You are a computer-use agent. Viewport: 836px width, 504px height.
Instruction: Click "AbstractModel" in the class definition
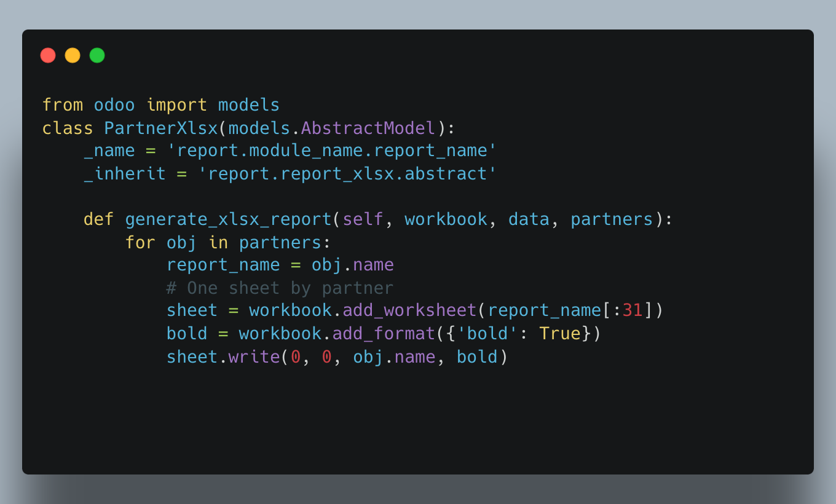368,128
